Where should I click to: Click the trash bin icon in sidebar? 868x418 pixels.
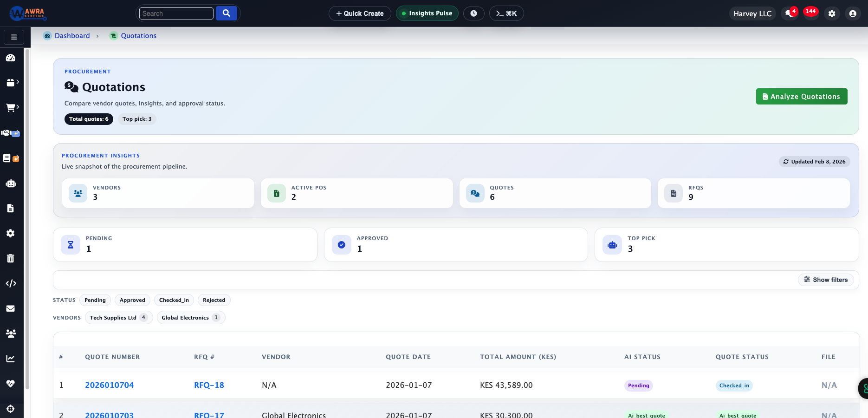pos(11,258)
